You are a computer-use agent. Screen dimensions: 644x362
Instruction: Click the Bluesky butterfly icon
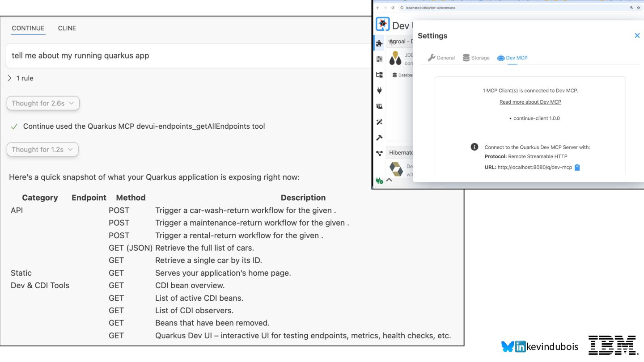pyautogui.click(x=508, y=346)
